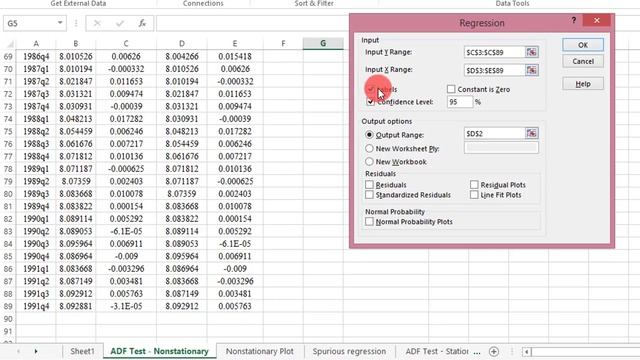Collapse Input X Range selector icon
Image resolution: width=640 pixels, height=360 pixels.
(531, 70)
